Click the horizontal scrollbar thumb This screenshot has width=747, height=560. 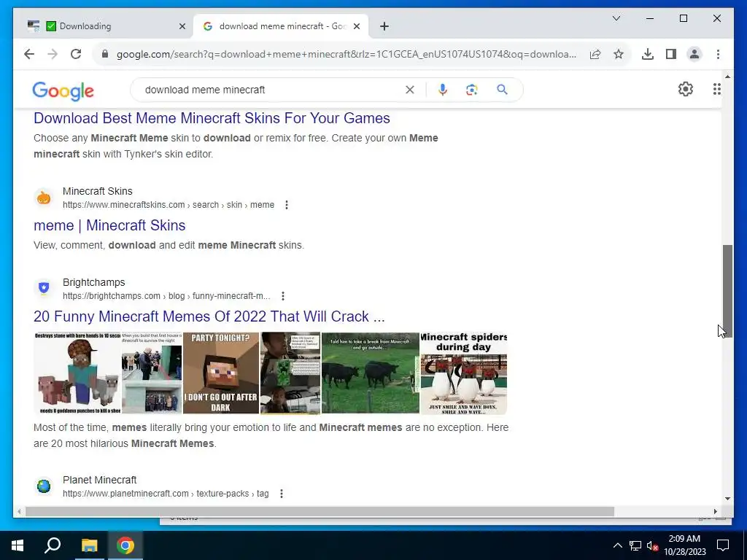pos(320,511)
